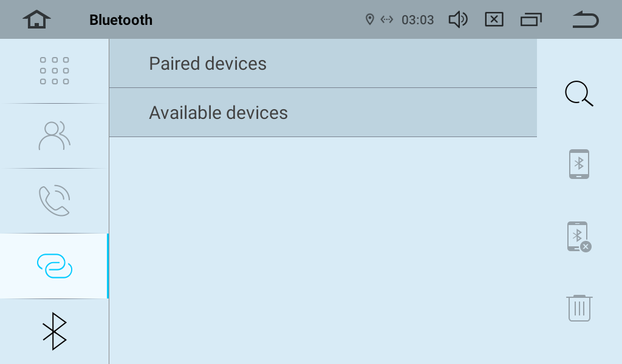Disconnect the Bluetooth phone
The width and height of the screenshot is (622, 364).
pos(579,237)
